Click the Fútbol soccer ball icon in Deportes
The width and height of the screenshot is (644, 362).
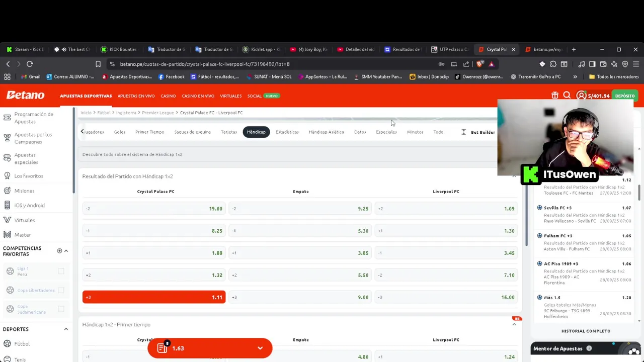click(x=7, y=344)
